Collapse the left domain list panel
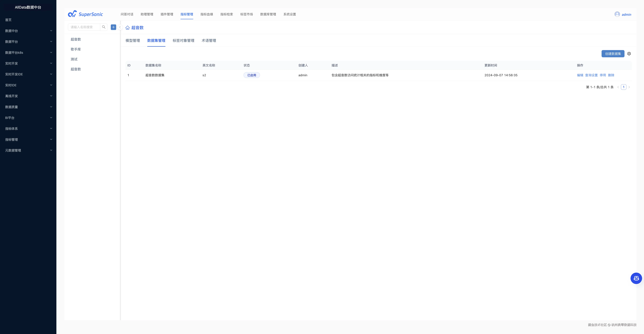Image resolution: width=644 pixels, height=334 pixels. click(x=120, y=27)
